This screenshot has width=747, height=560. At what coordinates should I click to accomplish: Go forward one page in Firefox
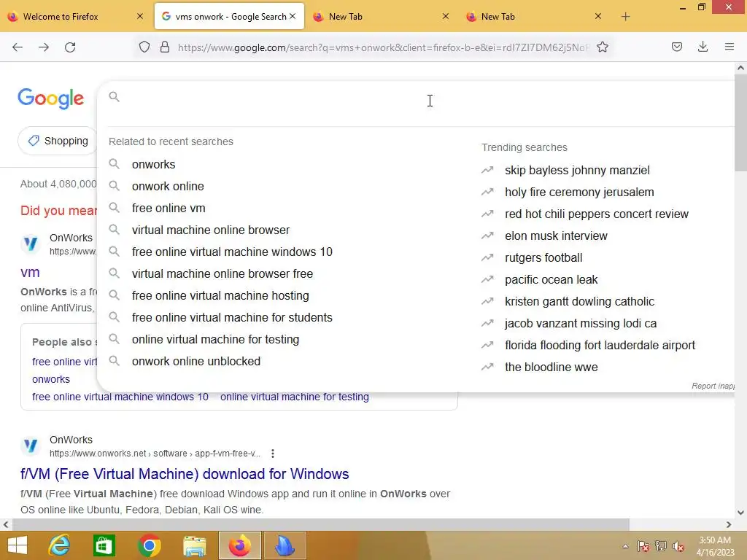(x=44, y=47)
